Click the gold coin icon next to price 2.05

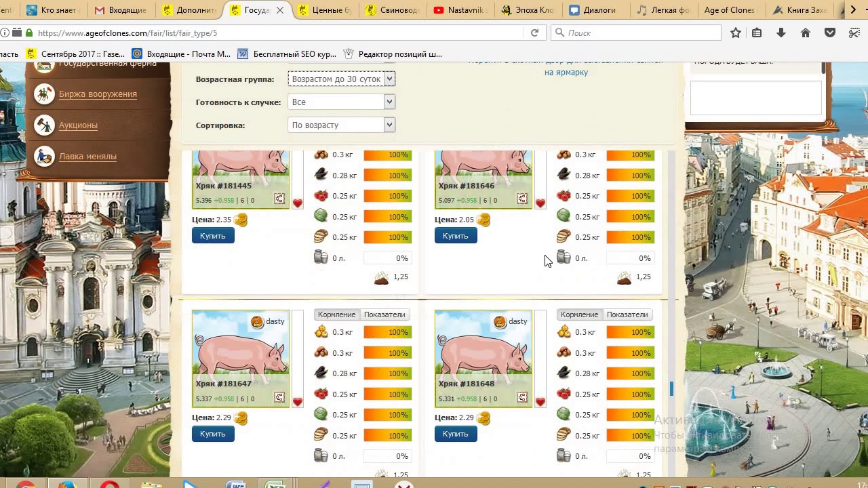coord(484,220)
